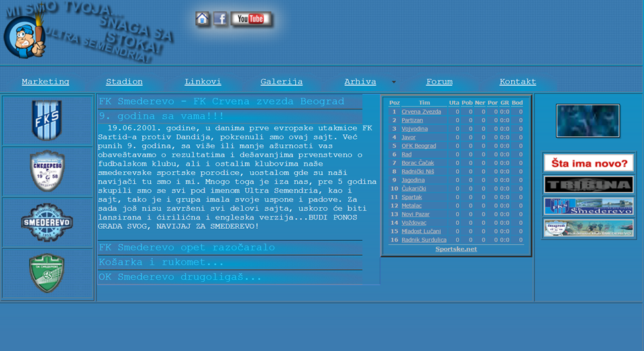Click the Cyrillic Smederevo 1958 club crest
The height and width of the screenshot is (351, 644).
[48, 171]
